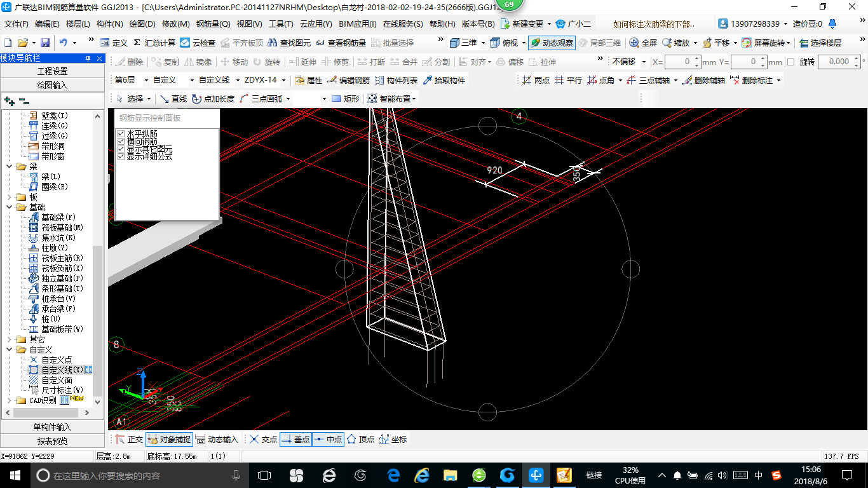Click the 属性 properties icon

tap(308, 81)
